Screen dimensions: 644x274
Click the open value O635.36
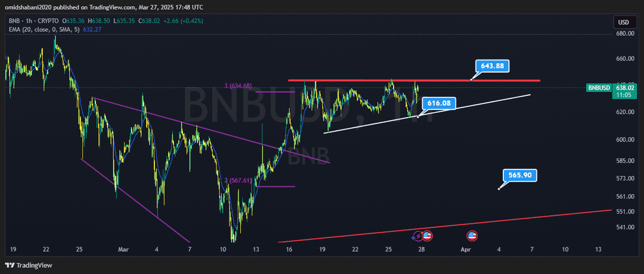(x=75, y=21)
